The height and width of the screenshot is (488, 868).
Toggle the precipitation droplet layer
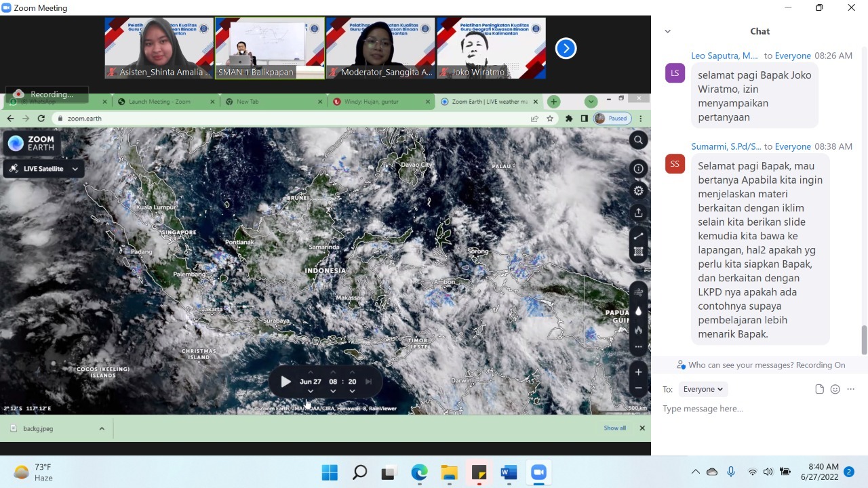(638, 311)
